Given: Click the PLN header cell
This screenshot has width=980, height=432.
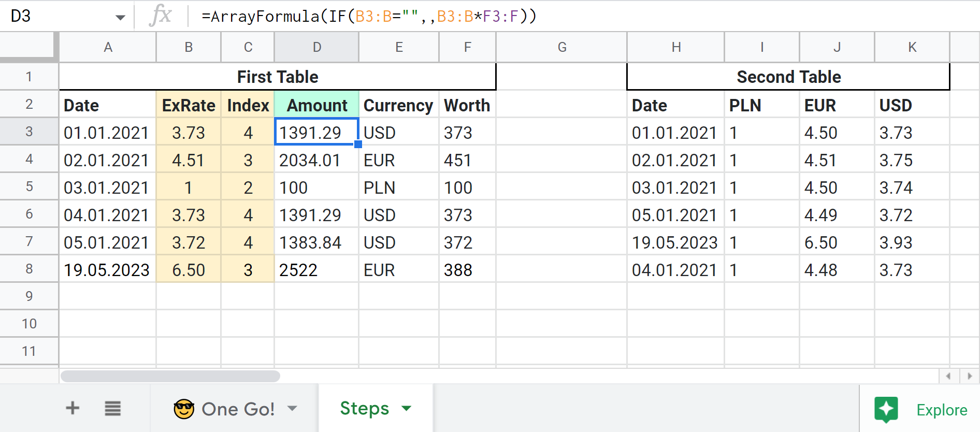Looking at the screenshot, I should coord(762,105).
